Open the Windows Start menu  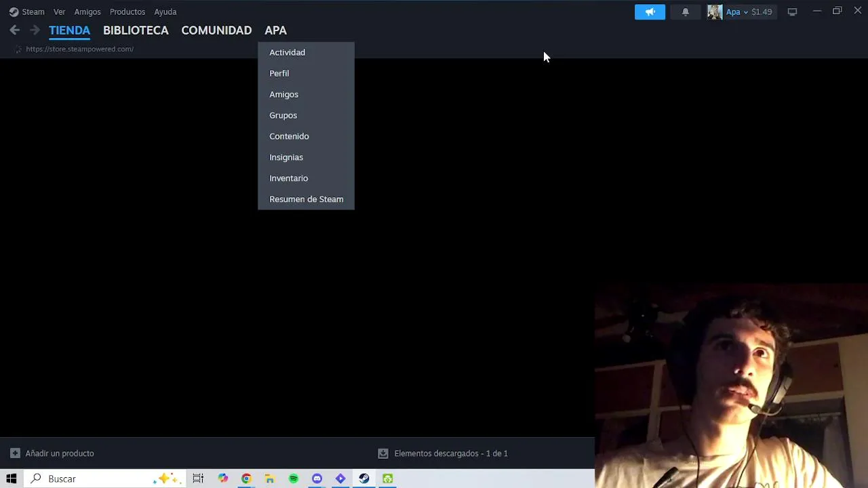12,479
